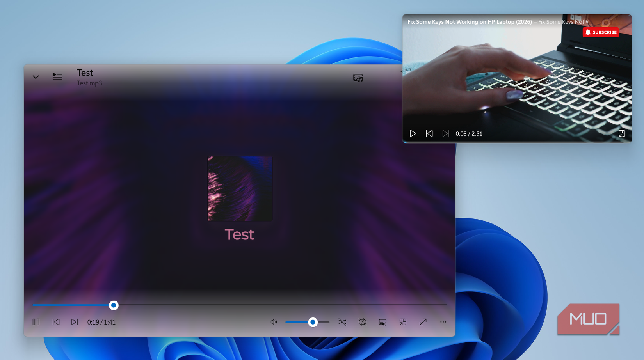Show the media info art icon

358,78
